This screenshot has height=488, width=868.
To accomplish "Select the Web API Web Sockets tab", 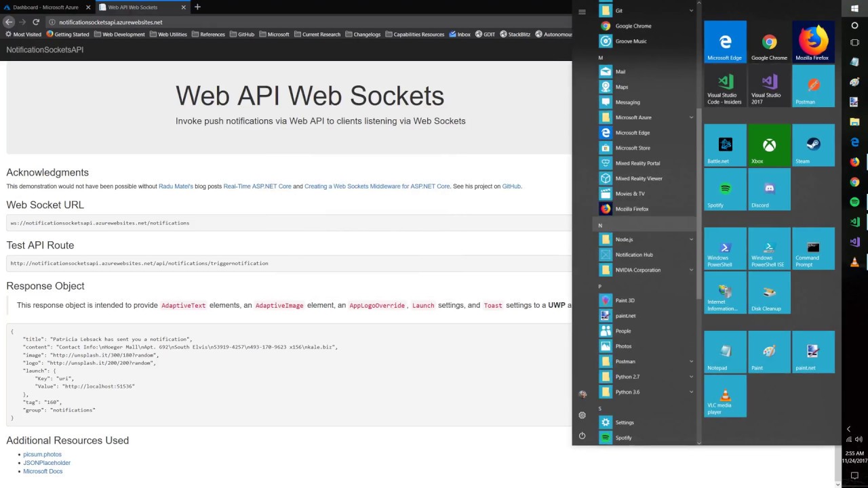I will pos(141,7).
